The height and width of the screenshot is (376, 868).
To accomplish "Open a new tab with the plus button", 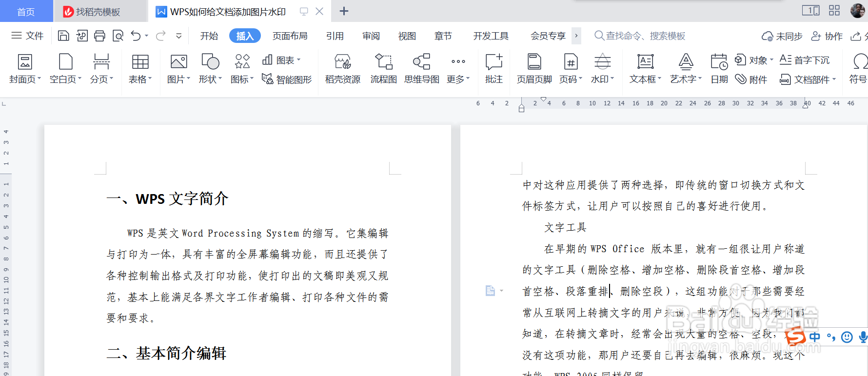I will (x=344, y=11).
